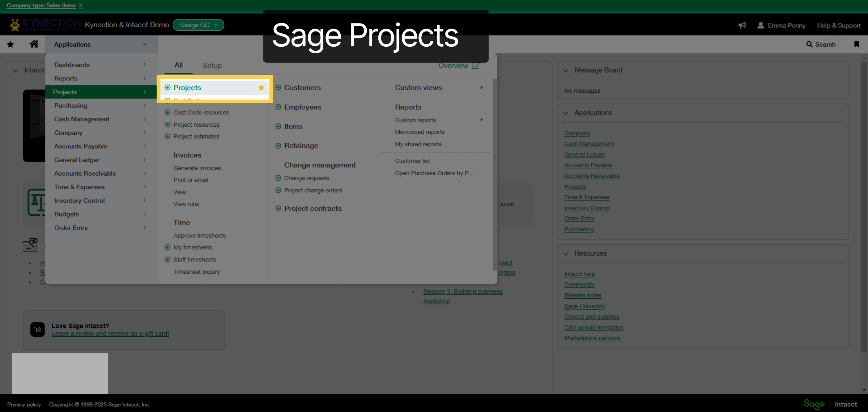The height and width of the screenshot is (412, 868).
Task: Click the Kynection logo
Action: (44, 25)
